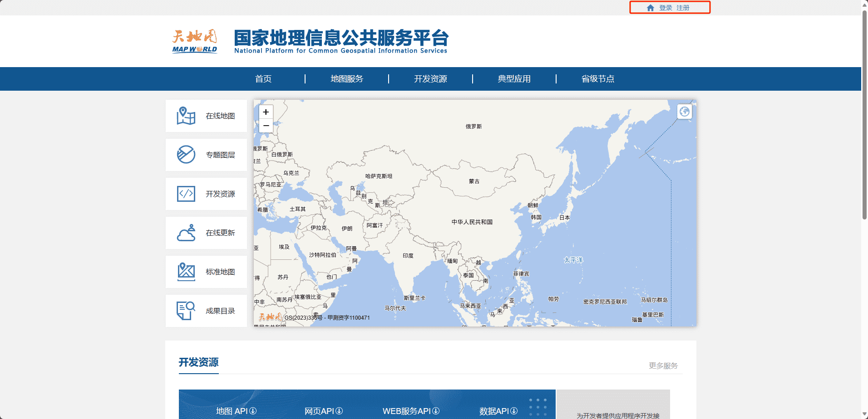Click the 天地图 MAP WORLD logo
The image size is (868, 419).
195,41
